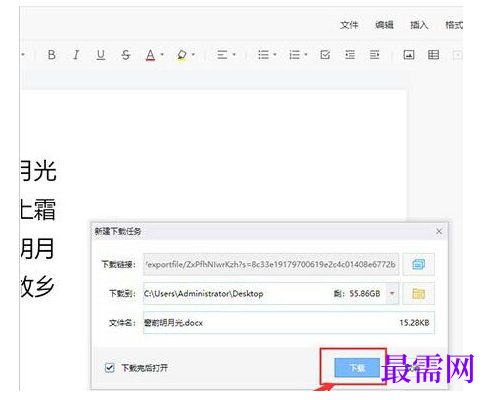
Task: Toggle bold formatting
Action: tap(52, 55)
